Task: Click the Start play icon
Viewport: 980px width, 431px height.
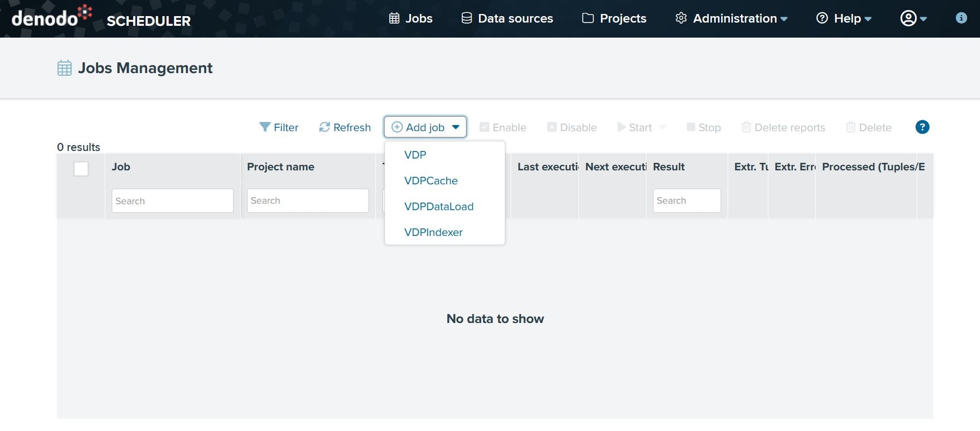Action: (621, 127)
